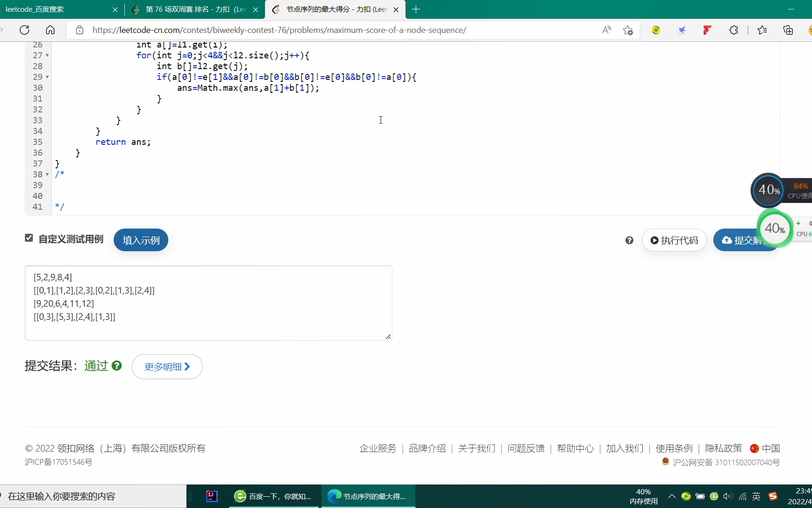Open 沪公网安备 31011502007040号 link
The image size is (812, 508).
pos(726,462)
